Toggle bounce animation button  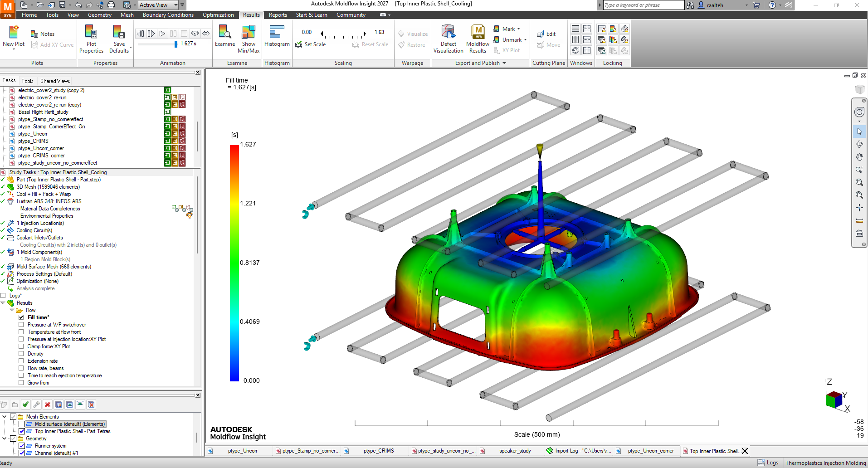(206, 34)
